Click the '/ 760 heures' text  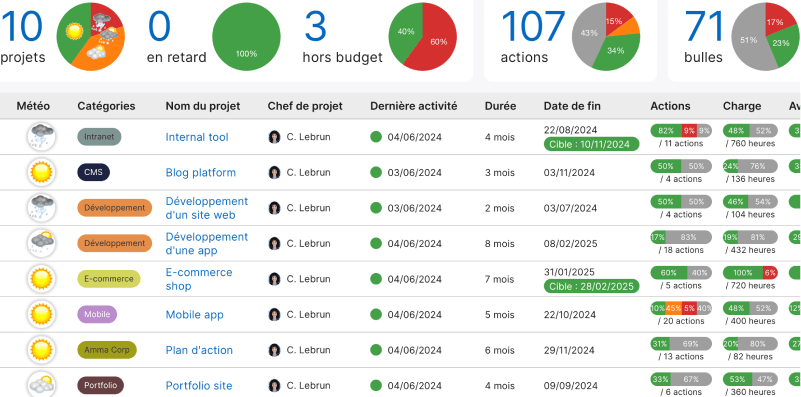[750, 144]
